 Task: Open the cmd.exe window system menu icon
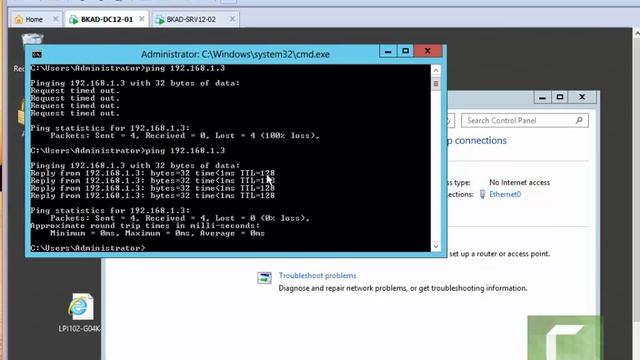pyautogui.click(x=37, y=54)
